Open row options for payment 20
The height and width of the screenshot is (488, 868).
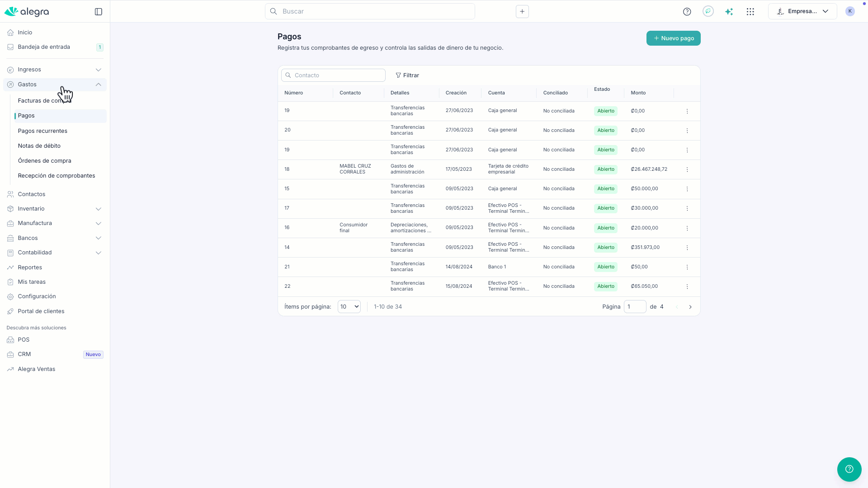(687, 131)
